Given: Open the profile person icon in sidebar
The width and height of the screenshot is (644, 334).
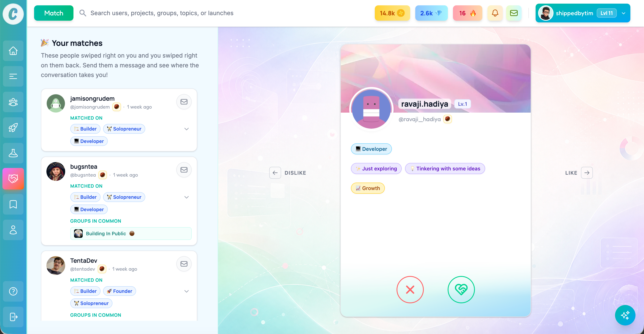Looking at the screenshot, I should tap(13, 230).
